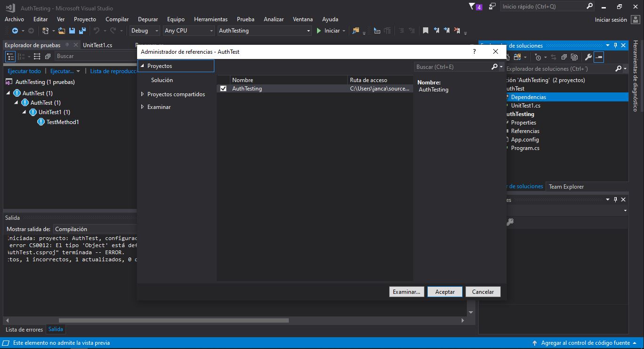
Task: Click the help question mark in the dialog
Action: pos(474,51)
